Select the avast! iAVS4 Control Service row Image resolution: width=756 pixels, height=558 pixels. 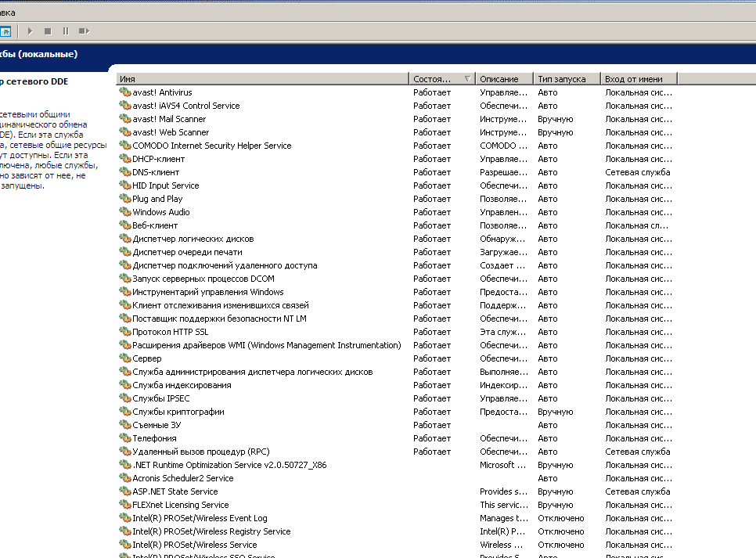(186, 106)
